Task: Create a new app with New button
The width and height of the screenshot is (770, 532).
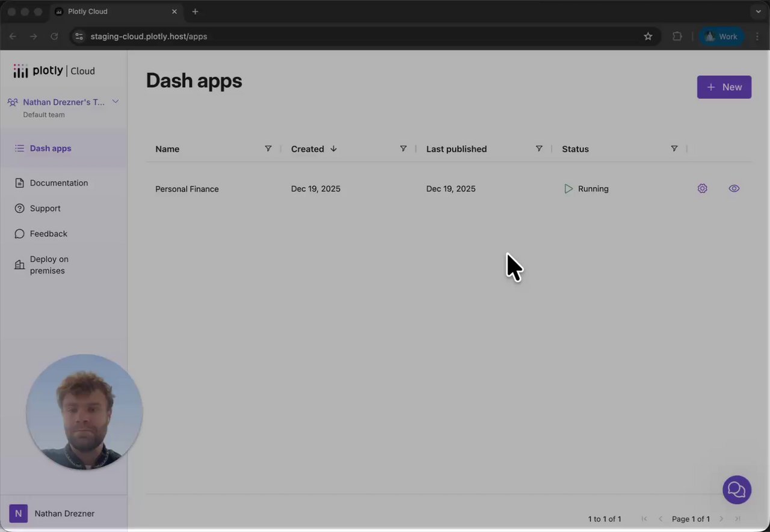Action: coord(724,87)
